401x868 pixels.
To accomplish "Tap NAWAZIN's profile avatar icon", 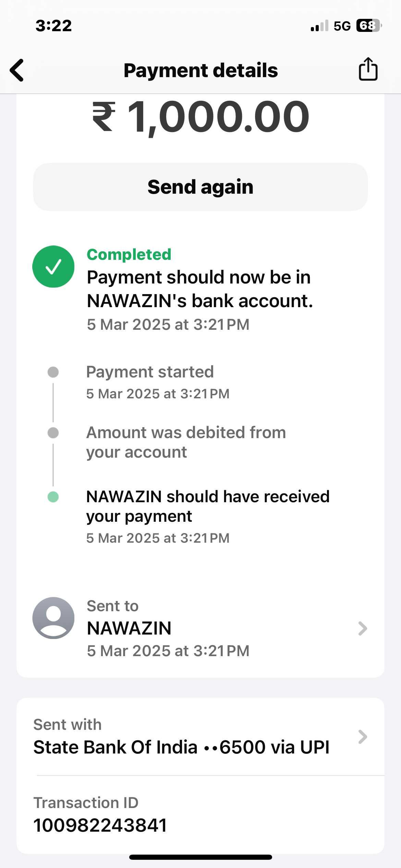I will click(53, 618).
